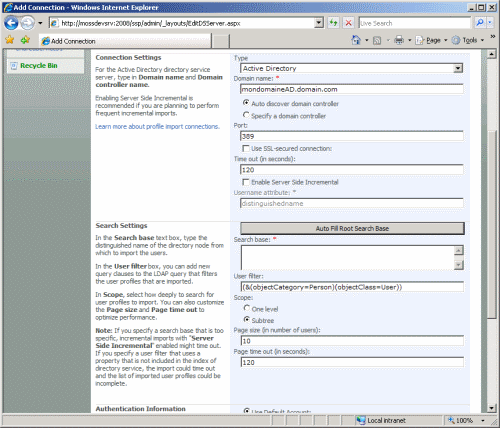Screen dimensions: 500x428
Task: Open the Type Active Directory dropdown
Action: pyautogui.click(x=352, y=68)
